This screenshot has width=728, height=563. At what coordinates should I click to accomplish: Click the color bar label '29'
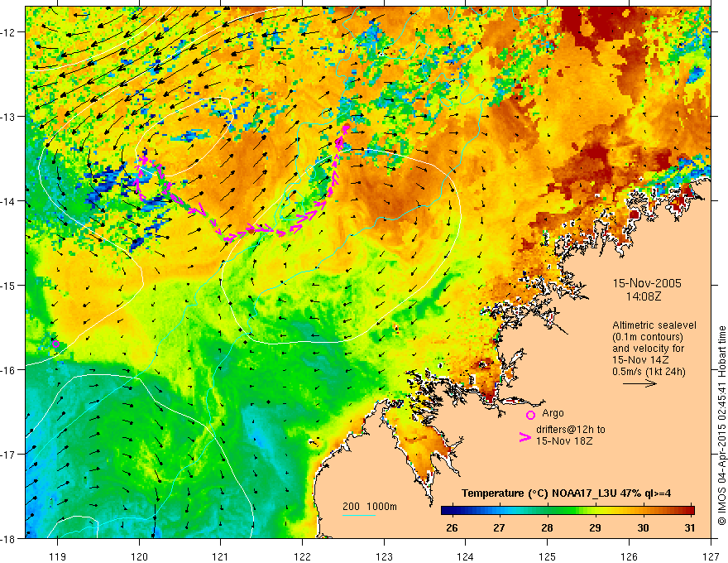pyautogui.click(x=595, y=528)
